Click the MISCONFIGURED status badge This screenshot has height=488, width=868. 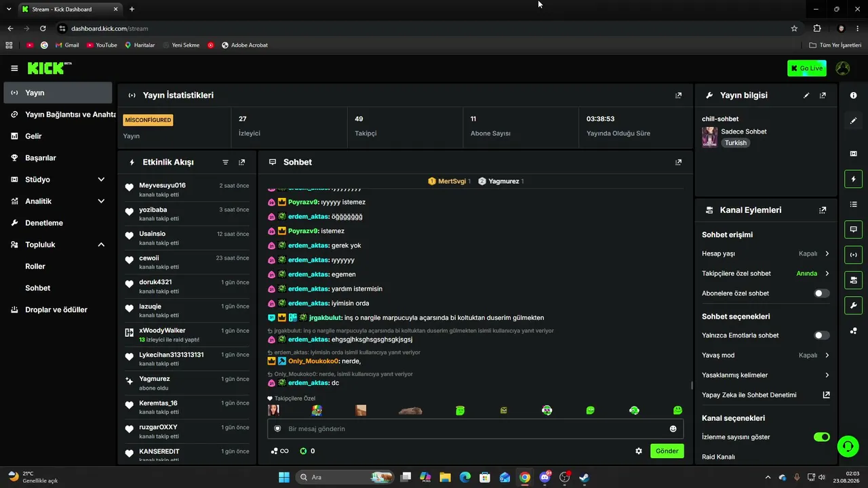[148, 119]
